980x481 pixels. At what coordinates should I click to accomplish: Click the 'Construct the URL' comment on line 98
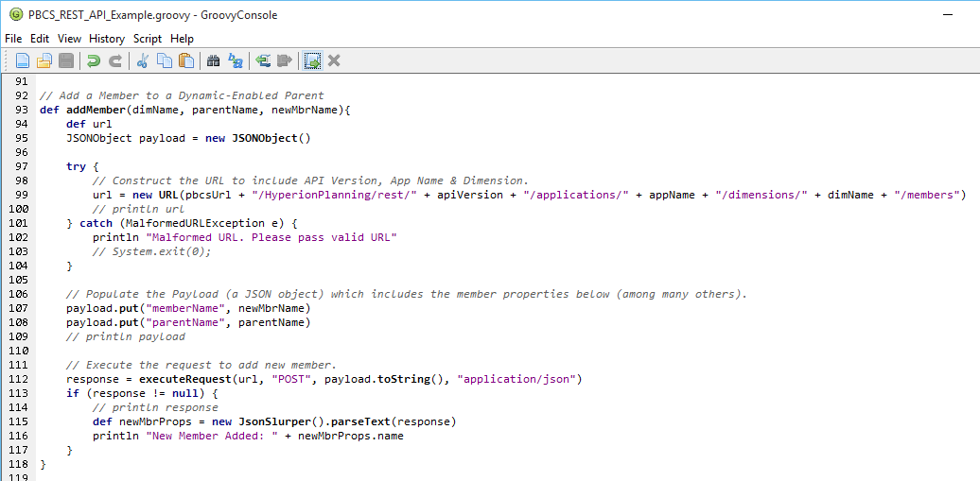coord(311,180)
